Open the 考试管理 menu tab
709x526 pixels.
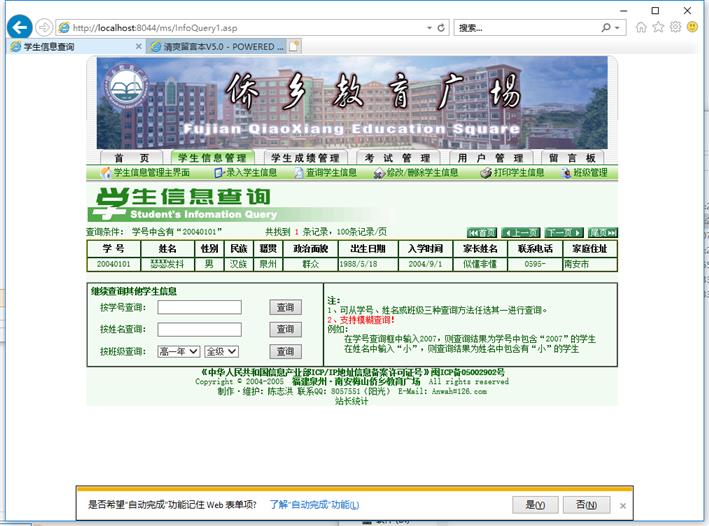(396, 158)
